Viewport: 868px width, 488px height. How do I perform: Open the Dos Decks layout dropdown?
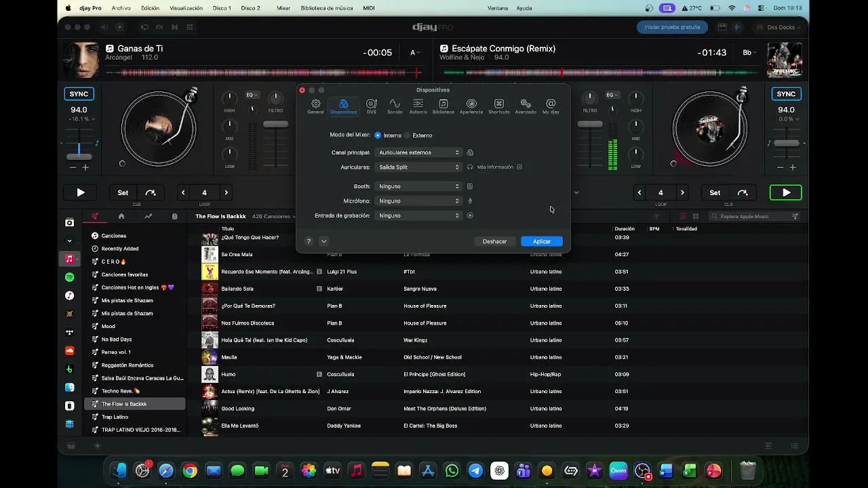[779, 27]
